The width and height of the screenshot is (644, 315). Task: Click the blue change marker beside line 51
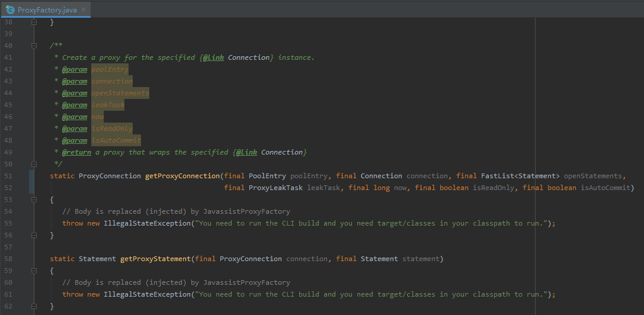(31, 182)
